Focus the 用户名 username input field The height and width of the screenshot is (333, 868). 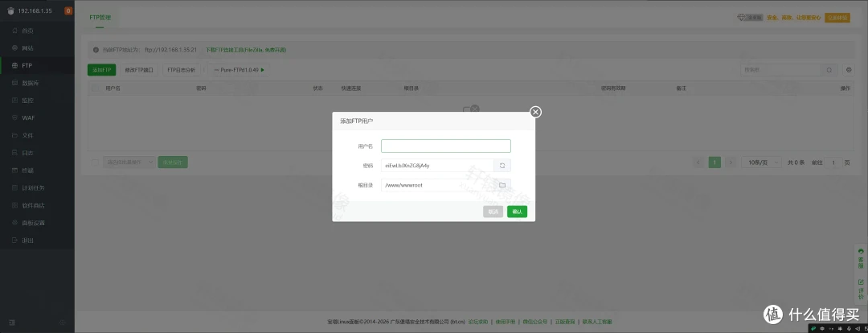point(445,146)
